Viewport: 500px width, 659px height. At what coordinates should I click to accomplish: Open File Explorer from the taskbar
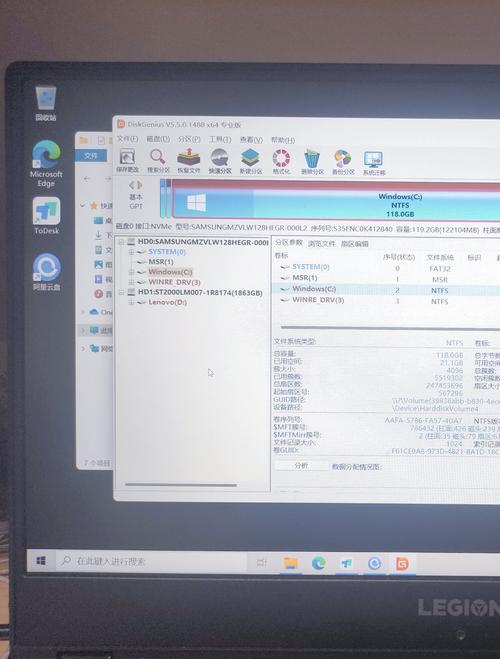click(x=290, y=563)
